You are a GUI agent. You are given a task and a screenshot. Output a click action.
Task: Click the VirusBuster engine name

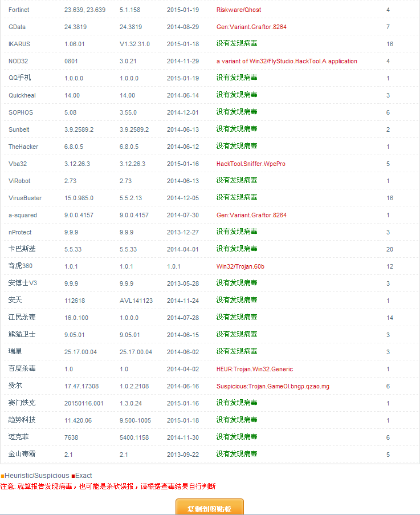(x=25, y=198)
